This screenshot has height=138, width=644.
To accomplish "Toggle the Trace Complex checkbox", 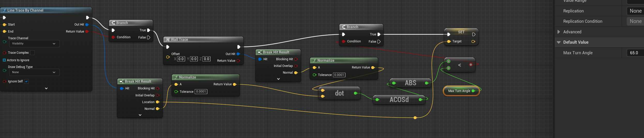I will tap(32, 53).
